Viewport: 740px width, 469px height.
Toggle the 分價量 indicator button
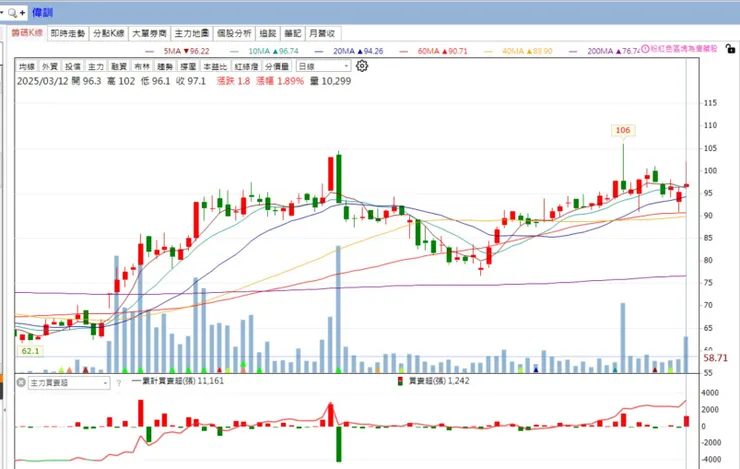pyautogui.click(x=278, y=67)
